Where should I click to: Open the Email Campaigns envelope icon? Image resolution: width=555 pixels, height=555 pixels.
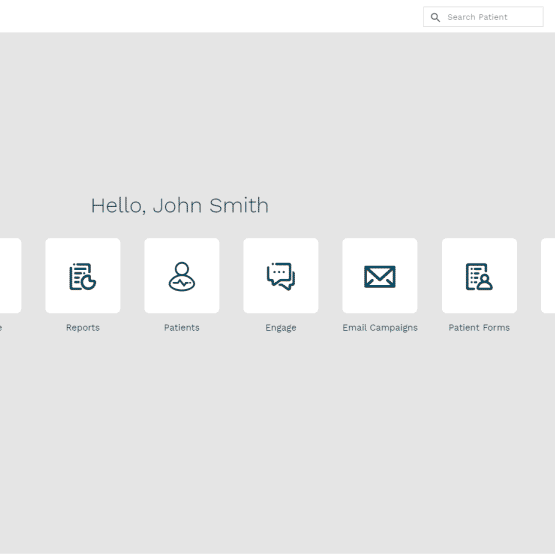click(380, 276)
